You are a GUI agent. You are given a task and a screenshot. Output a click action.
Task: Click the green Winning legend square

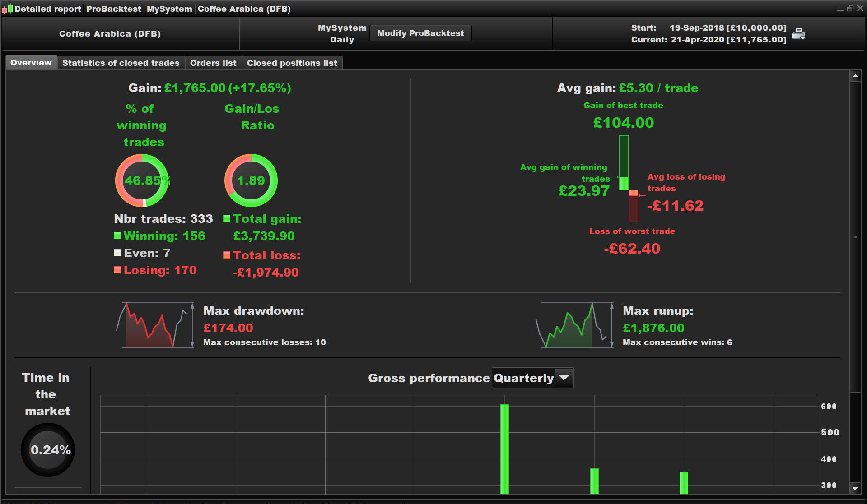click(x=117, y=236)
